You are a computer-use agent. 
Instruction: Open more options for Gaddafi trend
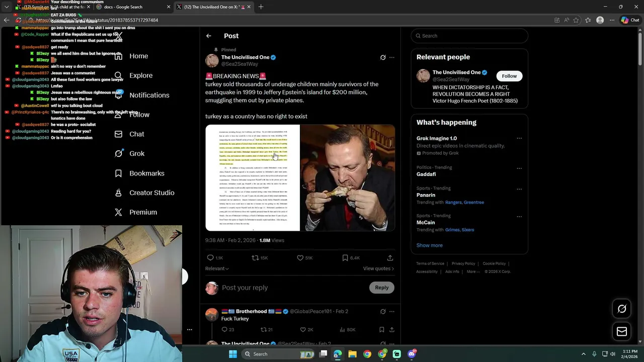click(x=519, y=168)
